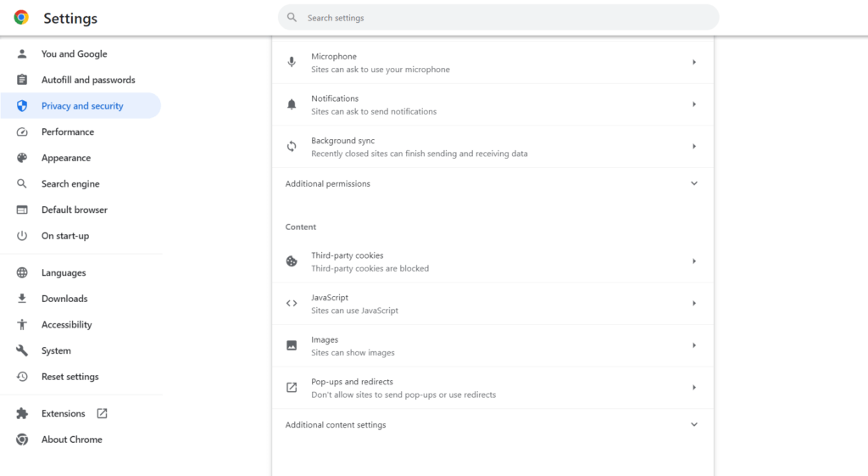The height and width of the screenshot is (476, 868).
Task: Click the search magnifier icon
Action: [292, 18]
